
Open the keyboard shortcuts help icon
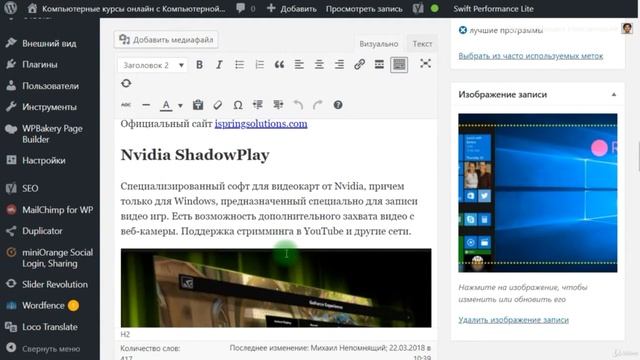[x=338, y=105]
